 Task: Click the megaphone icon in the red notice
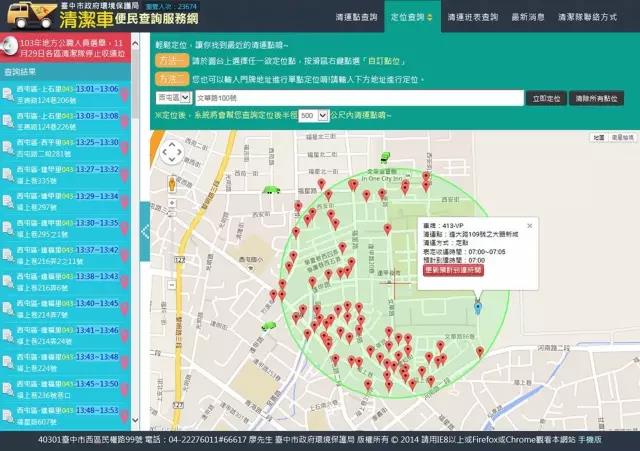click(9, 46)
